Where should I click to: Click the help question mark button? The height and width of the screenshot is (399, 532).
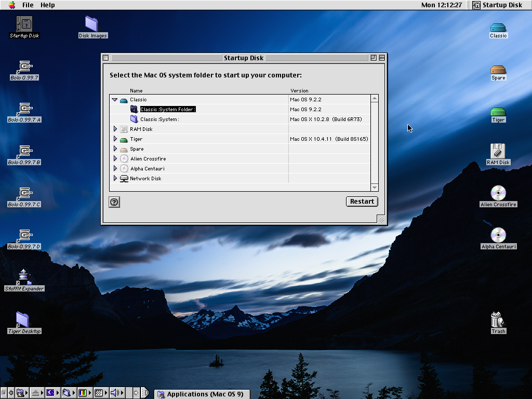coord(114,202)
